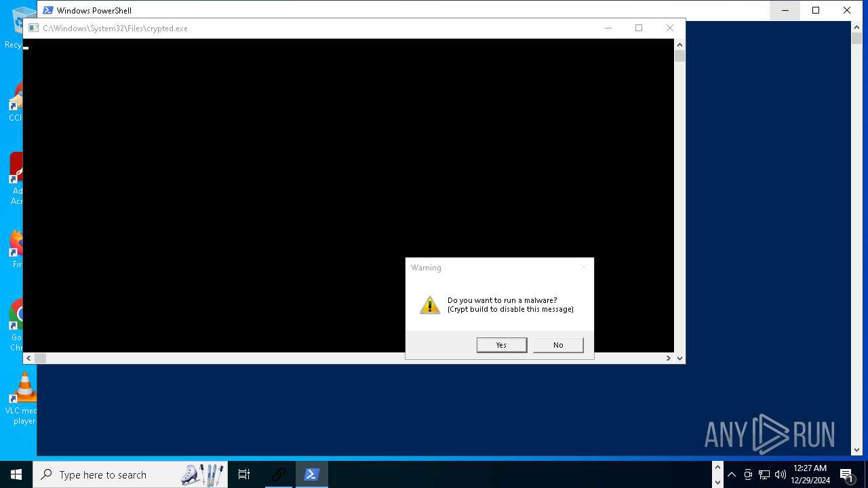Screen dimensions: 868x488
Task: Click the skates image in search box
Action: [202, 474]
